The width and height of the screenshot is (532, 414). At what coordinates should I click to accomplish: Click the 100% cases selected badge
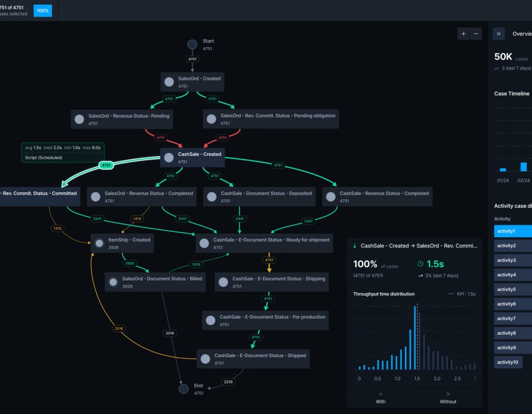coord(43,11)
